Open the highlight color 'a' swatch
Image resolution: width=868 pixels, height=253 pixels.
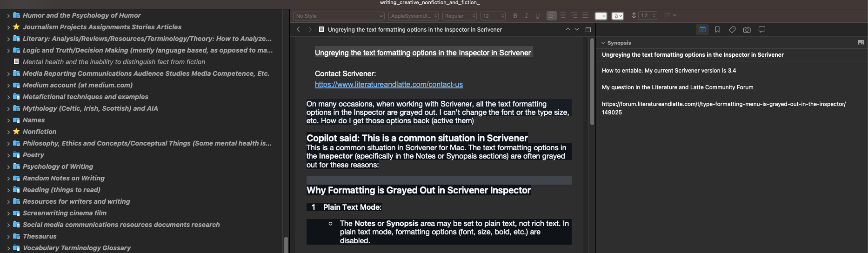618,16
